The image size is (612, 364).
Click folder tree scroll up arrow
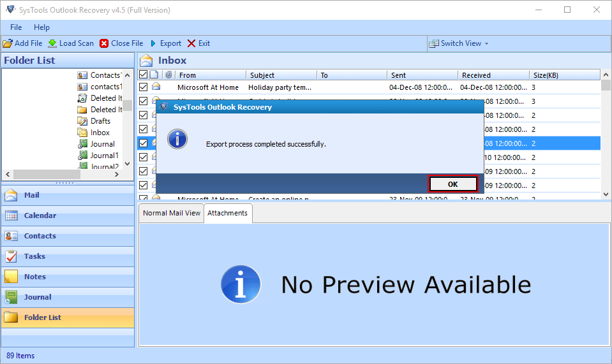pos(127,75)
